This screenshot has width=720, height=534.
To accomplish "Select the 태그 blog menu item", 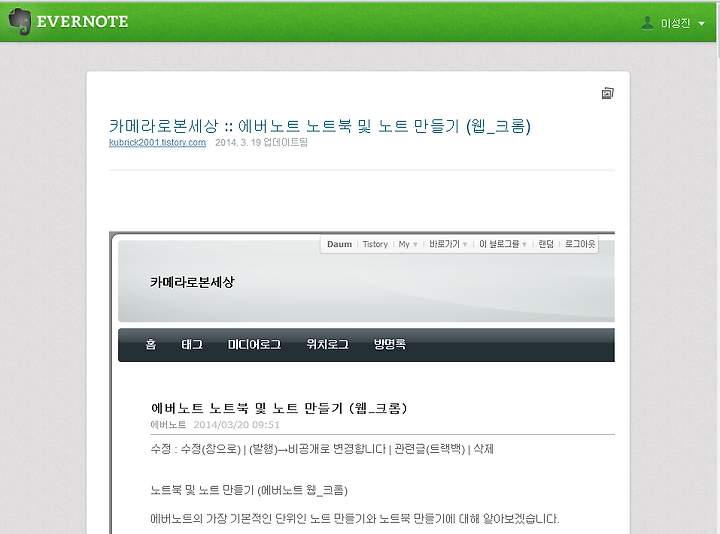I will (192, 344).
